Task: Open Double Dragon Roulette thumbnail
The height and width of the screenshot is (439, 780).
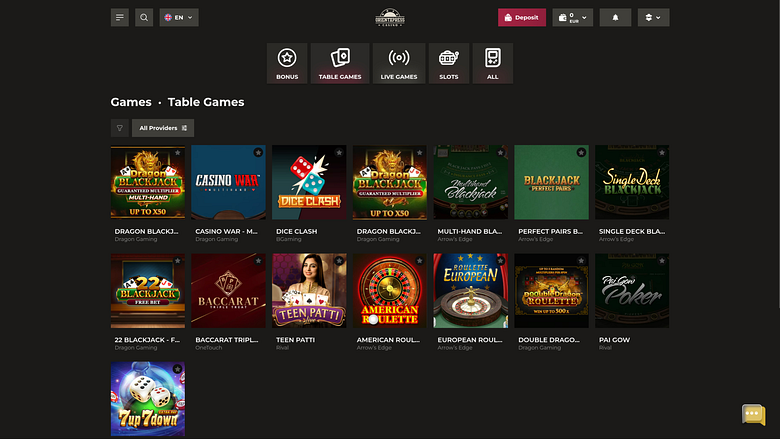Action: point(551,291)
